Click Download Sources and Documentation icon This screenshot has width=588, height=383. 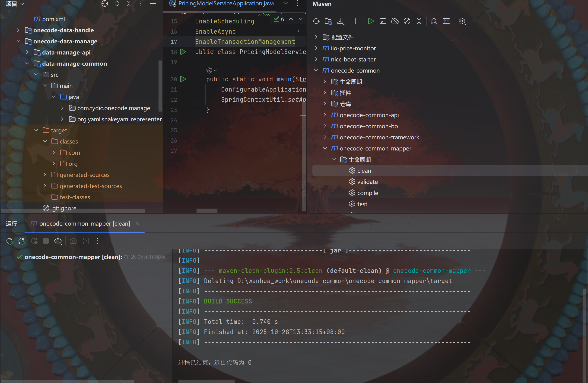[x=340, y=21]
